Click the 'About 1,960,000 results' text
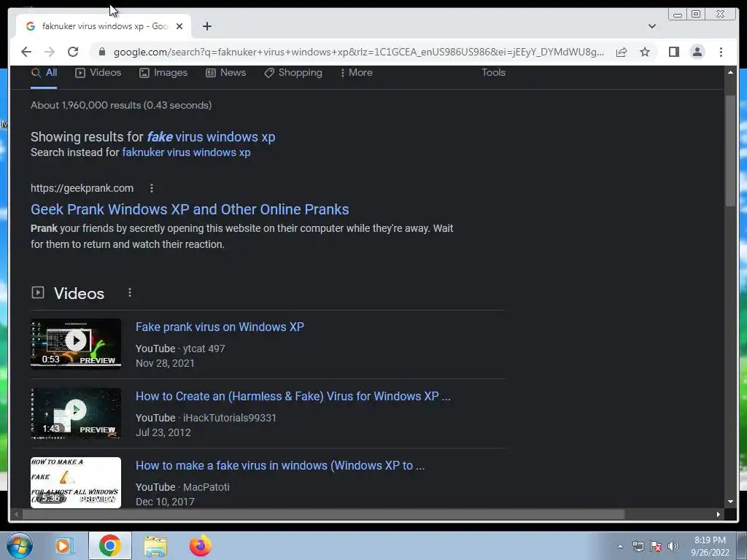Screen dimensions: 747x560 coord(121,105)
